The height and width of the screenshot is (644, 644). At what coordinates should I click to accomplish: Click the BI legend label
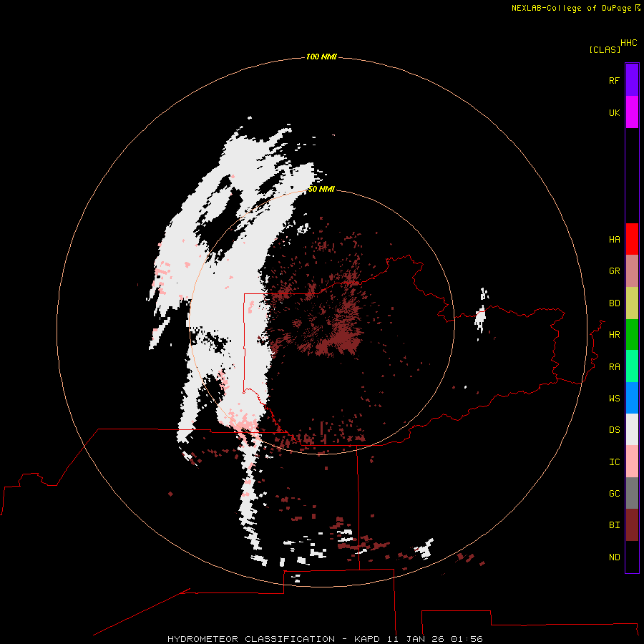[x=614, y=525]
